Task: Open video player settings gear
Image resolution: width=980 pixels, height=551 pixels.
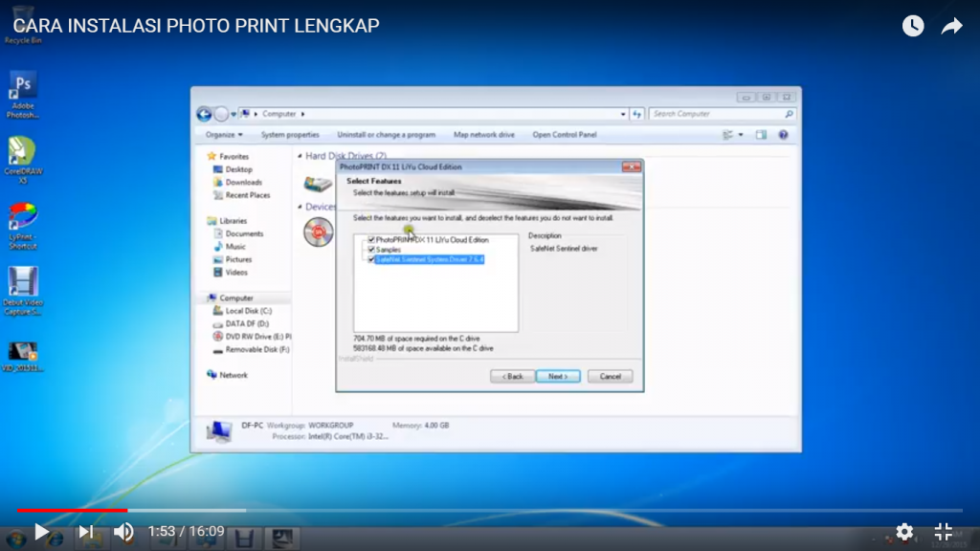Action: [x=904, y=531]
